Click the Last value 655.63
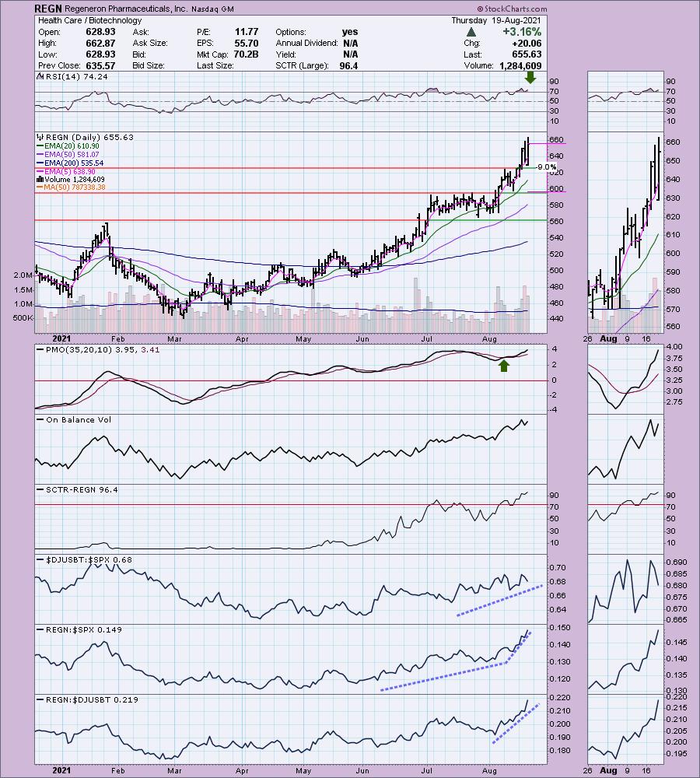This screenshot has width=700, height=778. [527, 54]
